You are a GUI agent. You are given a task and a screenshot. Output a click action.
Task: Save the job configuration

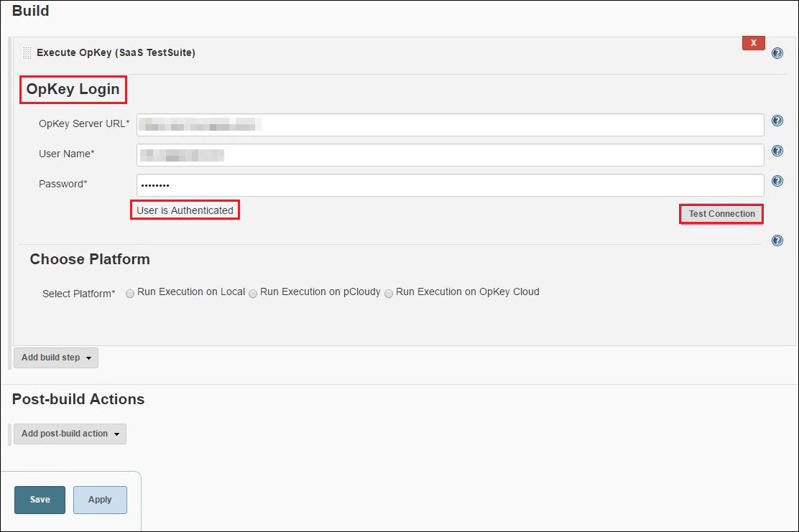click(x=40, y=500)
